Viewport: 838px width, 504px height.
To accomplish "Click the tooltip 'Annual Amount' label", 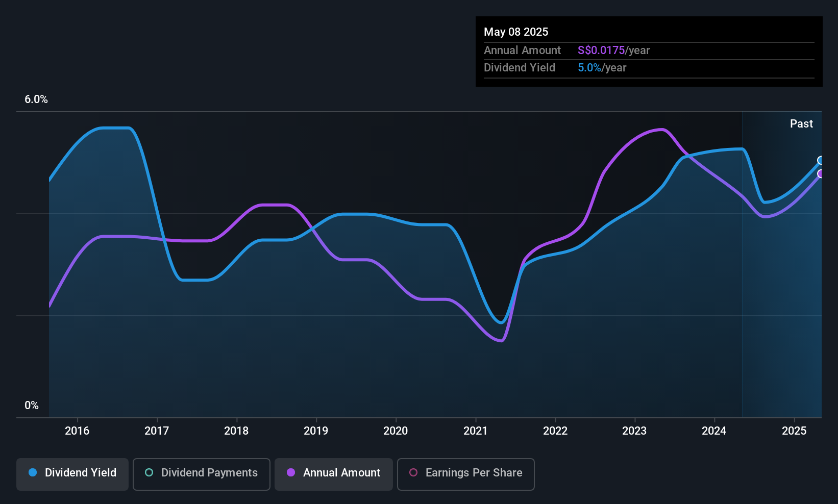I will (x=522, y=50).
